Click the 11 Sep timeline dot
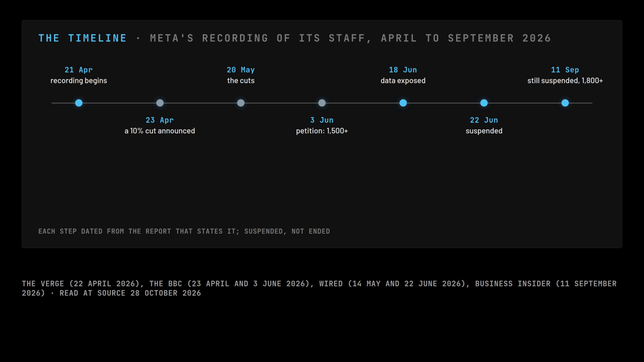The width and height of the screenshot is (644, 362). coord(565,103)
